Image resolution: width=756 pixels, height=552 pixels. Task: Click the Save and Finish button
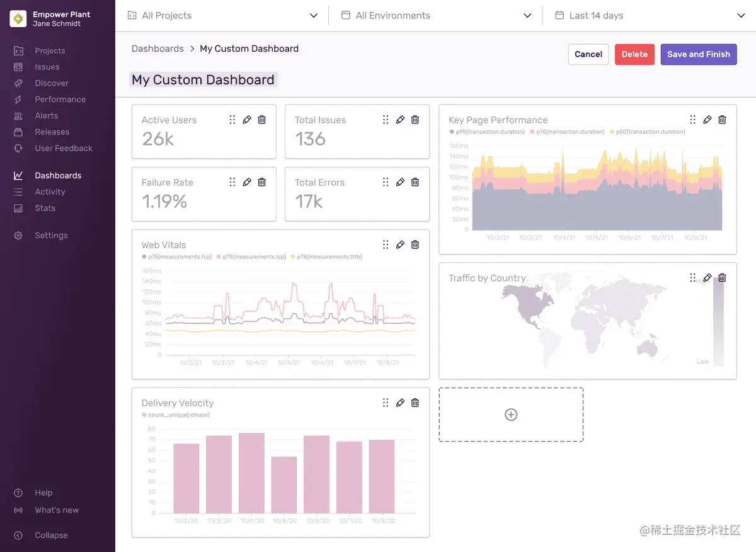[x=699, y=54]
